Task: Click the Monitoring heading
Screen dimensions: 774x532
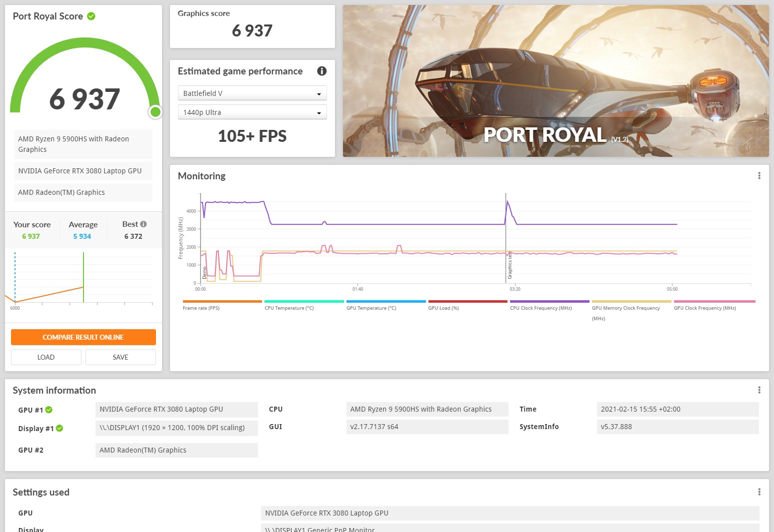Action: [201, 176]
